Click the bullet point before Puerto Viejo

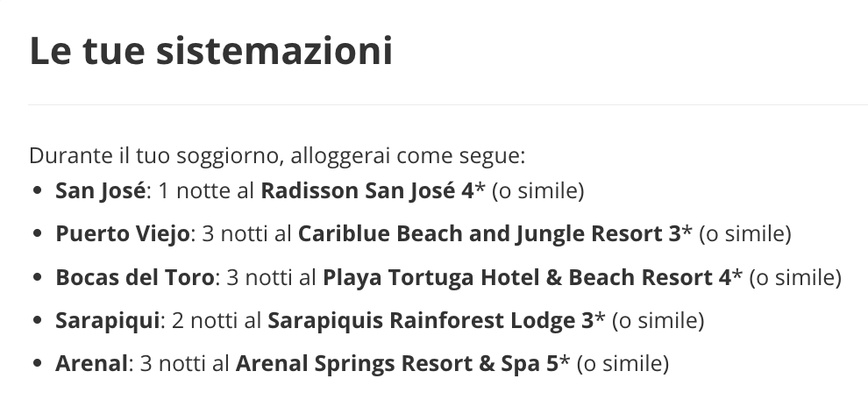(38, 233)
